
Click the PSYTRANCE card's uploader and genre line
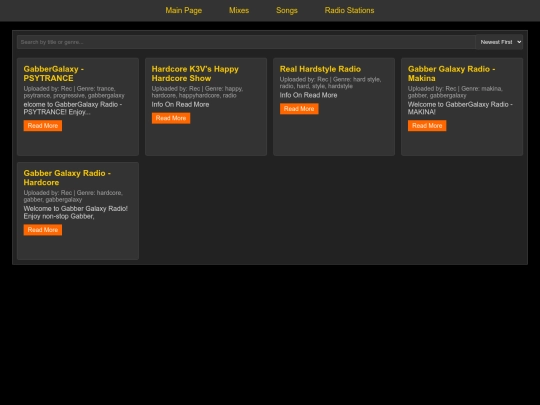tap(74, 92)
